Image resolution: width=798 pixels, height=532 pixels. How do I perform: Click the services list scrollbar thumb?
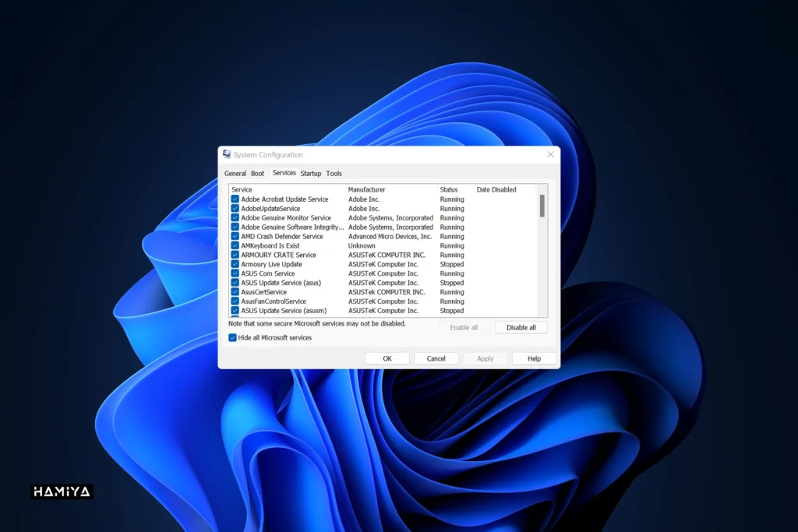pyautogui.click(x=542, y=206)
